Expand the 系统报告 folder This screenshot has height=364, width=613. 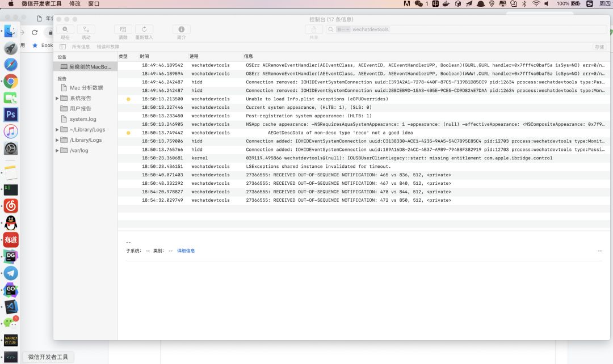point(57,99)
